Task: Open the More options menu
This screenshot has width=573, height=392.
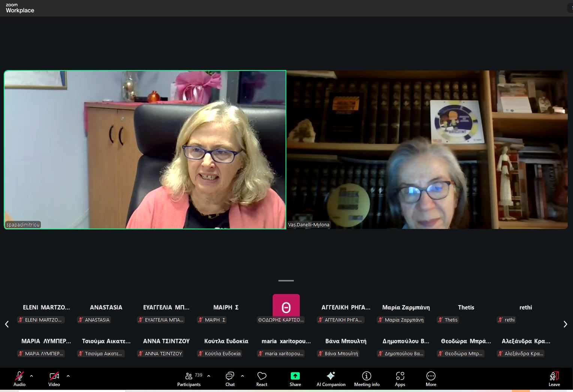Action: pyautogui.click(x=431, y=379)
